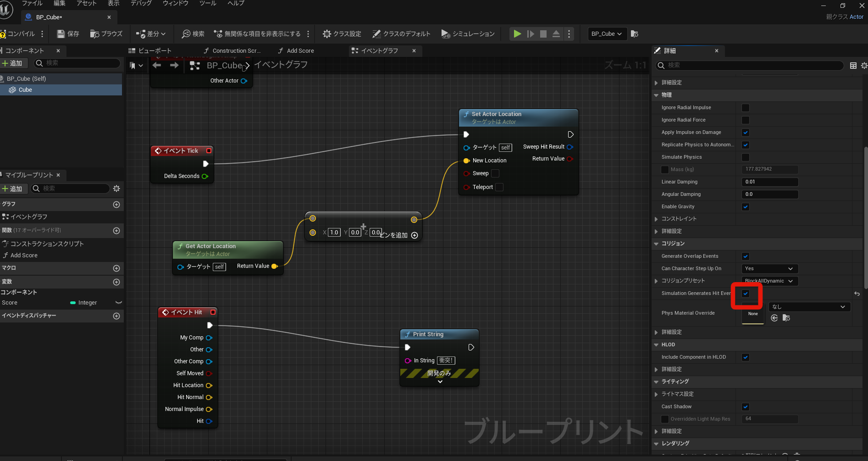Open Details panel settings gear

click(864, 66)
